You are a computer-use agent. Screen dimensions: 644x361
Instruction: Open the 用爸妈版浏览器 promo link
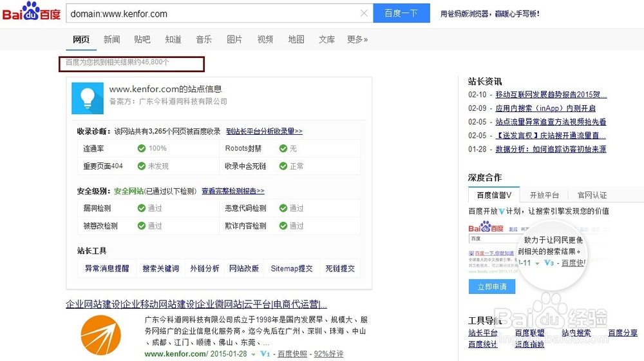point(490,14)
